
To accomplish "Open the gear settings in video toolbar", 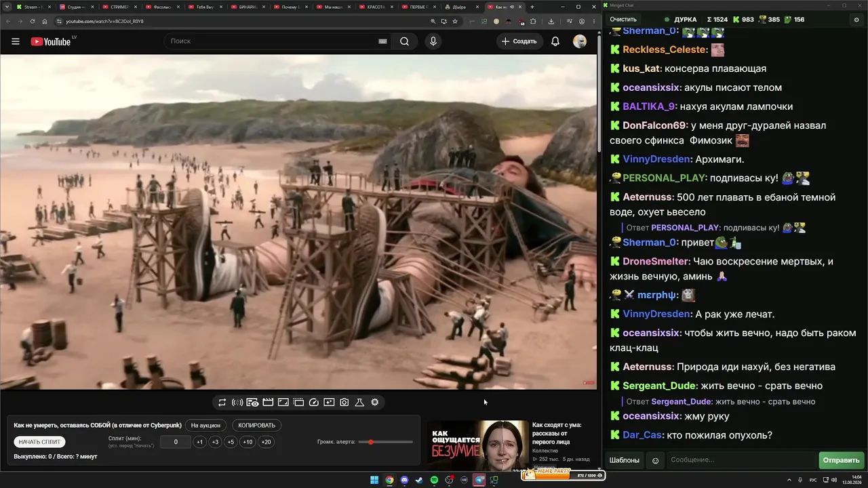I will 375,403.
